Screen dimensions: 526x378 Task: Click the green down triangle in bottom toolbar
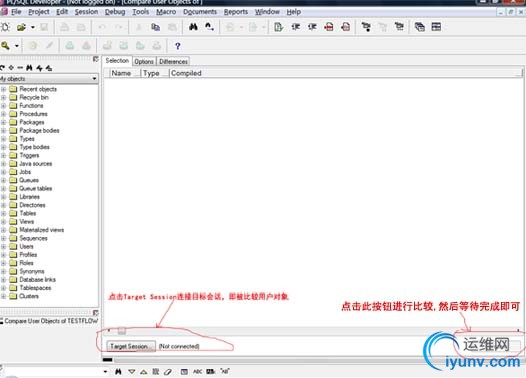(132, 372)
